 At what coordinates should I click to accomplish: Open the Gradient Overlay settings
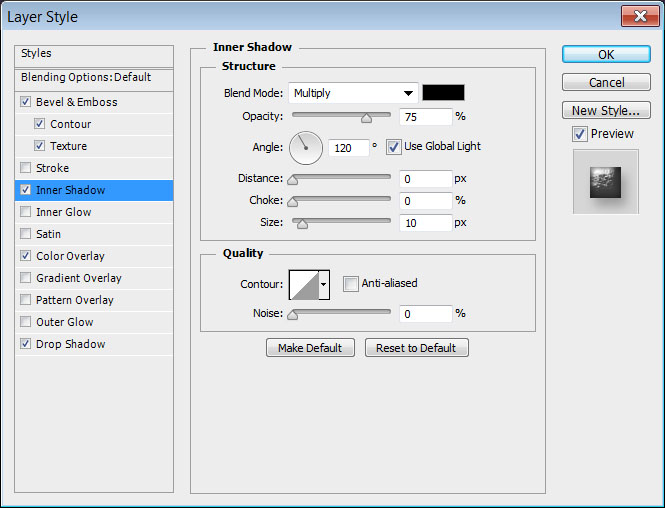tap(79, 278)
